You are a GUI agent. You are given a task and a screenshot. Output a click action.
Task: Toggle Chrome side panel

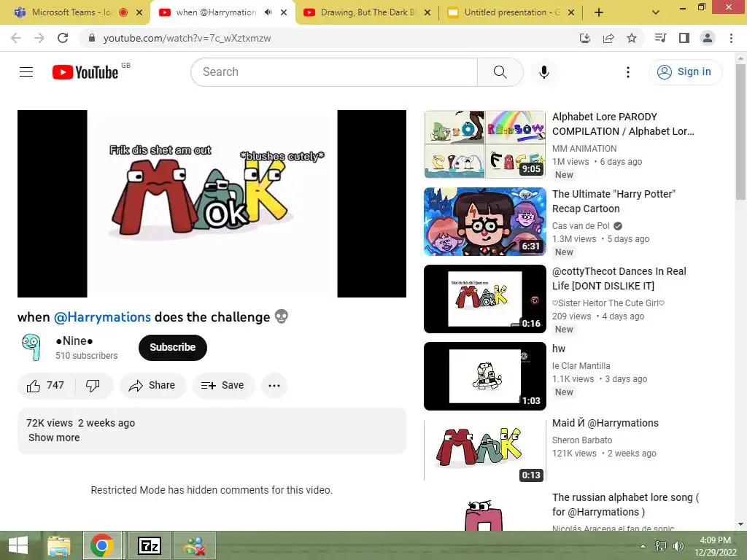(684, 38)
